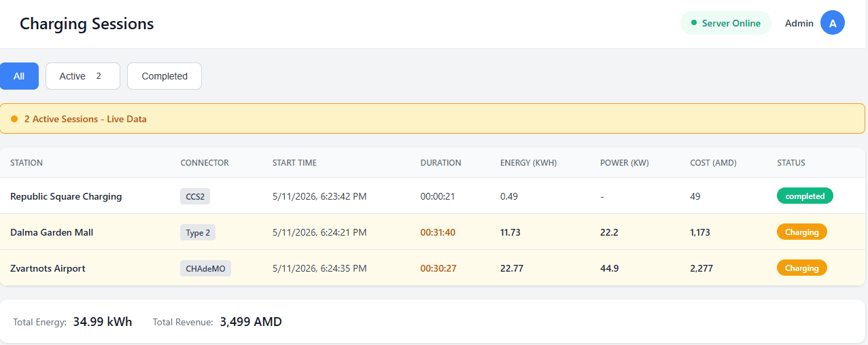Click Charging badge for Dalma Garden Mall
The width and height of the screenshot is (868, 345).
point(802,232)
